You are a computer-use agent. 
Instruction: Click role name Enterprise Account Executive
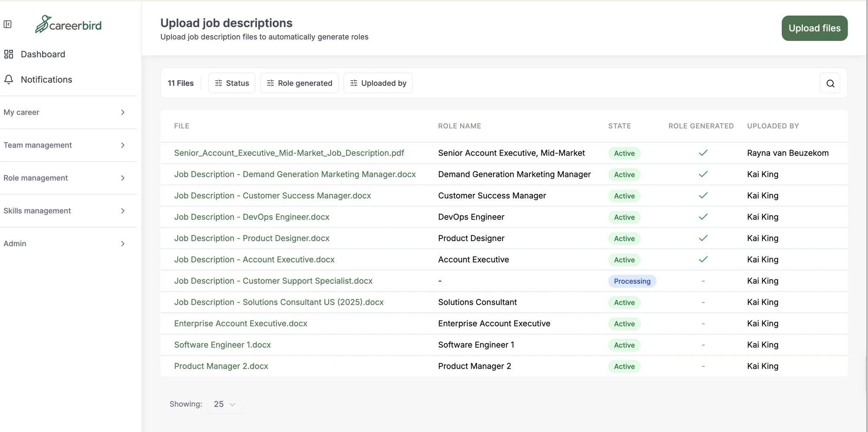point(494,324)
